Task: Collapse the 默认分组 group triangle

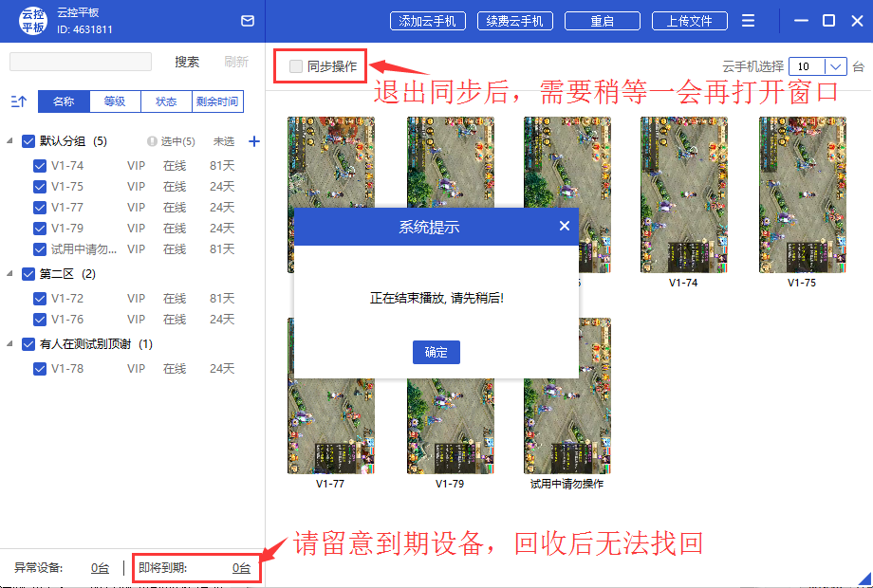Action: pyautogui.click(x=9, y=141)
